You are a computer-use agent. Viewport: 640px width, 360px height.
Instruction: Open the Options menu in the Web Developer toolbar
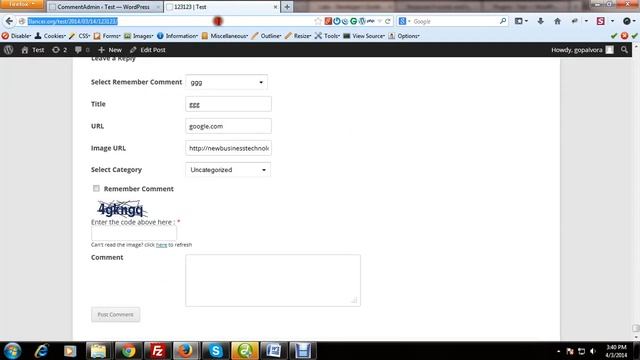[x=404, y=36]
